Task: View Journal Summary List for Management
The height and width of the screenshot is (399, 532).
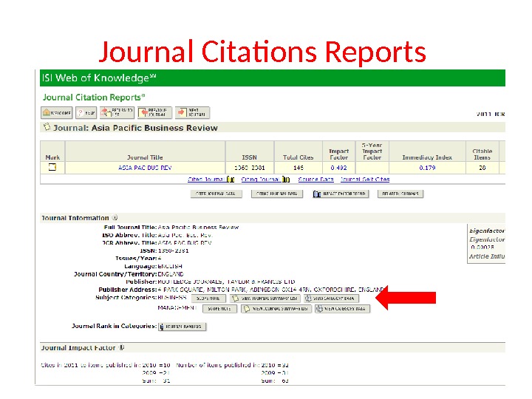Action: [x=276, y=309]
